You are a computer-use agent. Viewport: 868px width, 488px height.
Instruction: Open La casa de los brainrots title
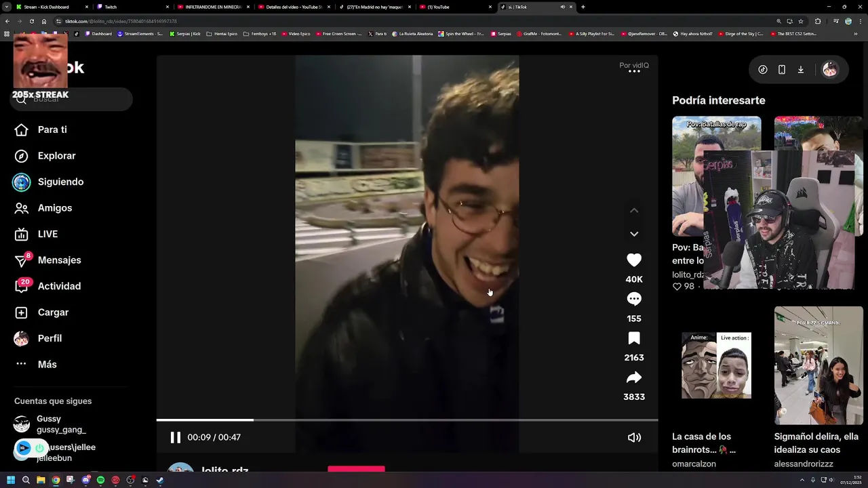tap(705, 443)
